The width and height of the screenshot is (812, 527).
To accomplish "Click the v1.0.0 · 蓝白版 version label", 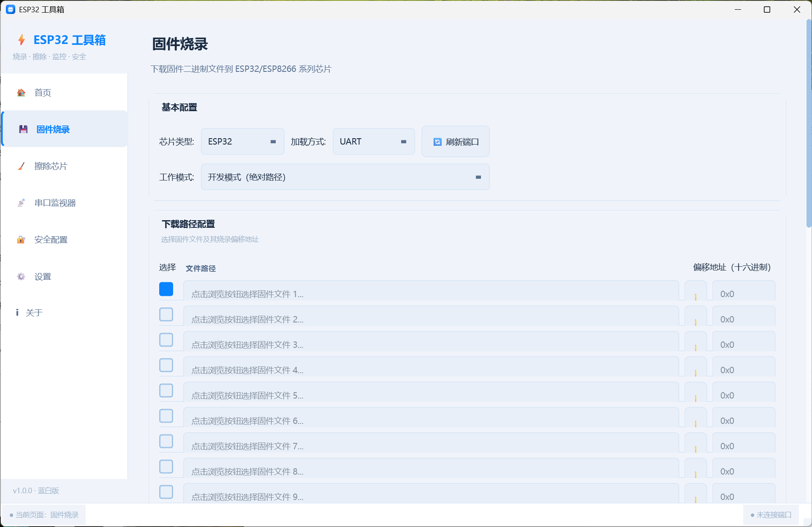I will click(36, 491).
